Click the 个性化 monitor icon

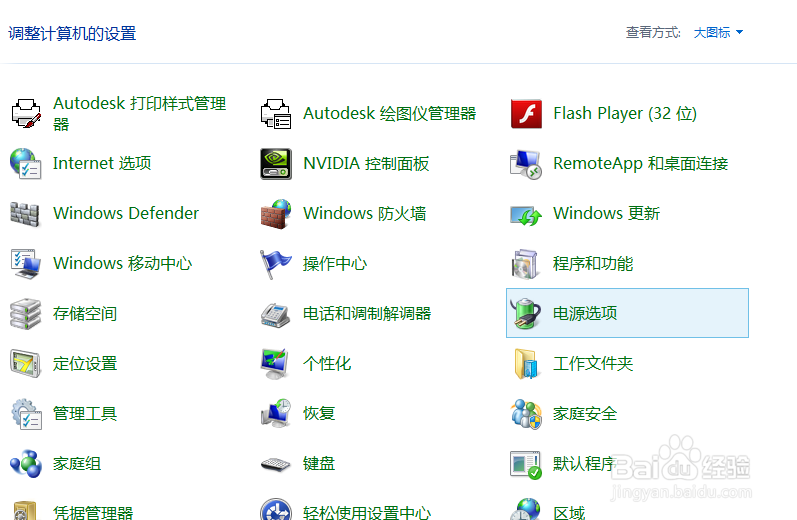(275, 363)
